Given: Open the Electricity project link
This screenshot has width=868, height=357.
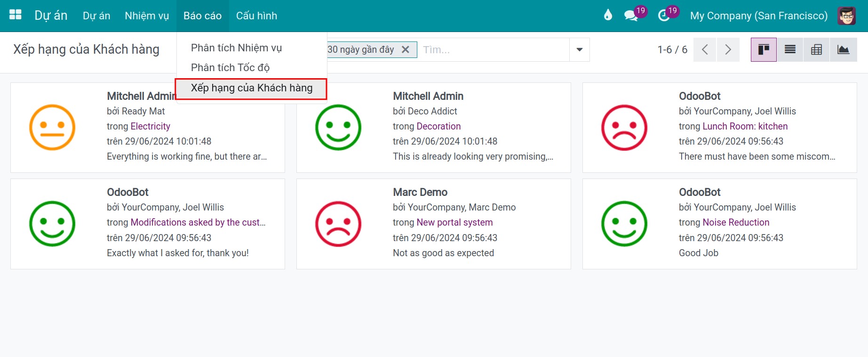Looking at the screenshot, I should [x=150, y=126].
